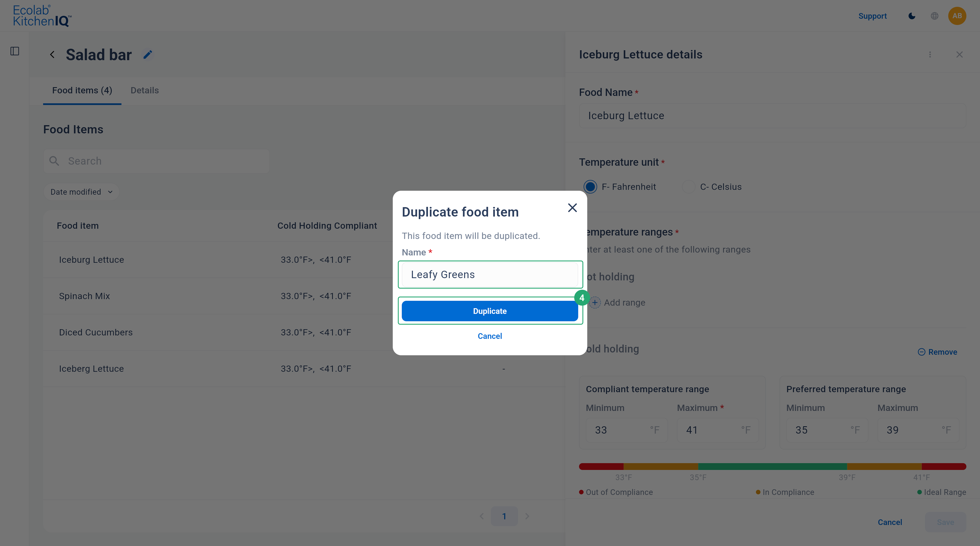Open the AB user avatar menu
Screen dimensions: 980x546
coord(957,16)
